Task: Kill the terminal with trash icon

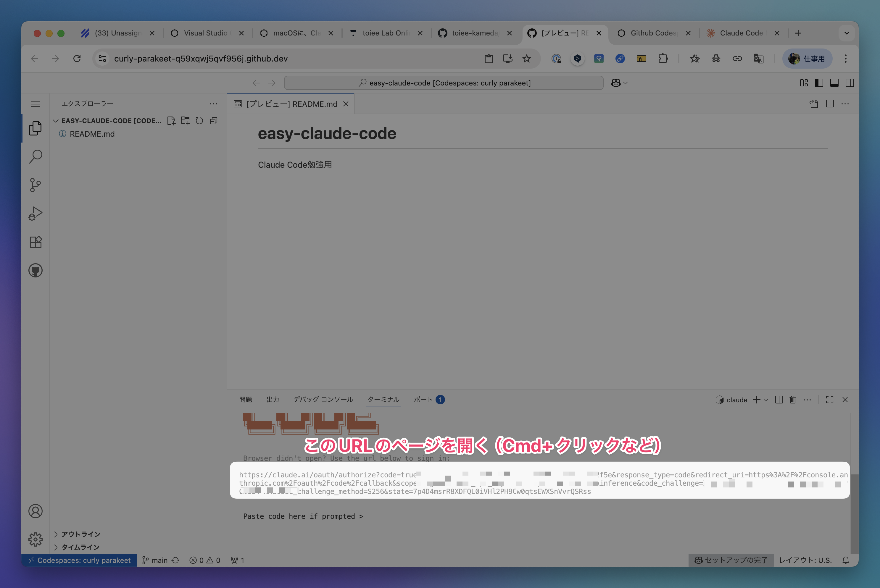Action: click(793, 400)
